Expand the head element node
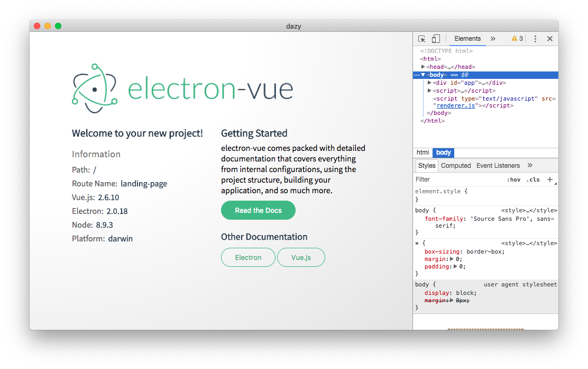Image resolution: width=588 pixels, height=369 pixels. (x=424, y=67)
